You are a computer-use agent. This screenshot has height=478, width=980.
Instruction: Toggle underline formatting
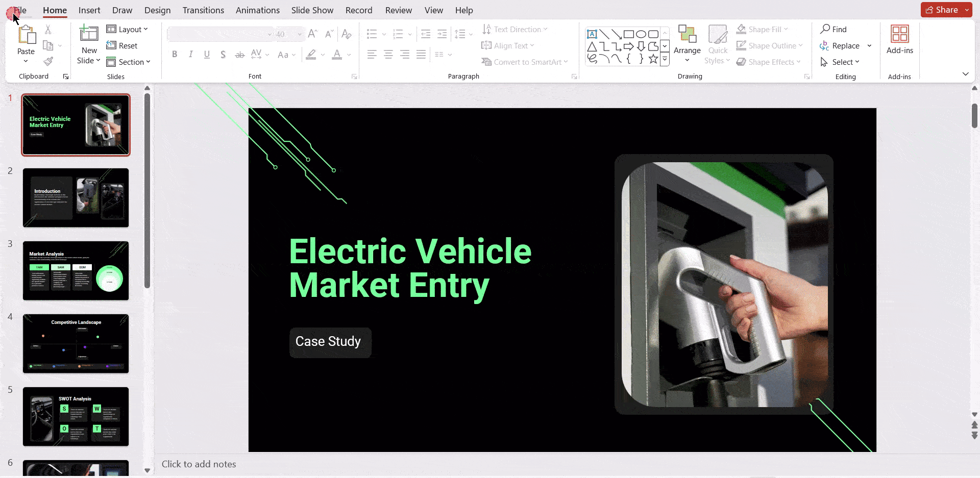207,54
